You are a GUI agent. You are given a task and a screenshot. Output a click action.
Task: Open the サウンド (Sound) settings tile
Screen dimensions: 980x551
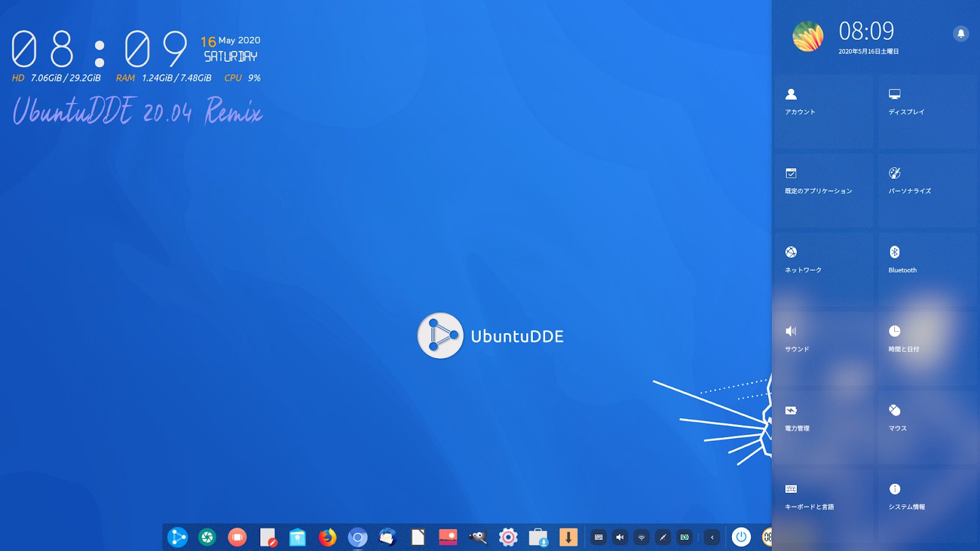pos(824,348)
